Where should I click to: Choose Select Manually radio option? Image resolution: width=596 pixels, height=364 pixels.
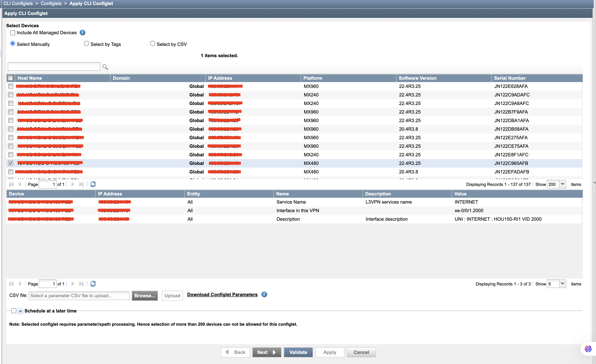tap(13, 44)
